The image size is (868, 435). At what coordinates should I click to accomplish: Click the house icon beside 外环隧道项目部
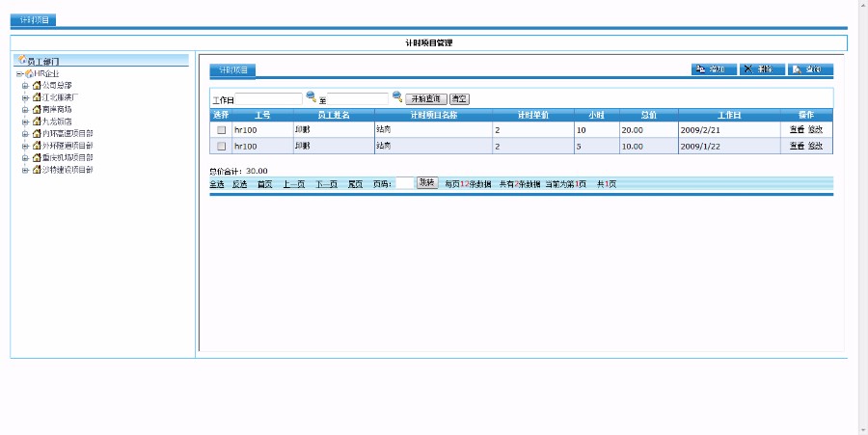pos(37,146)
